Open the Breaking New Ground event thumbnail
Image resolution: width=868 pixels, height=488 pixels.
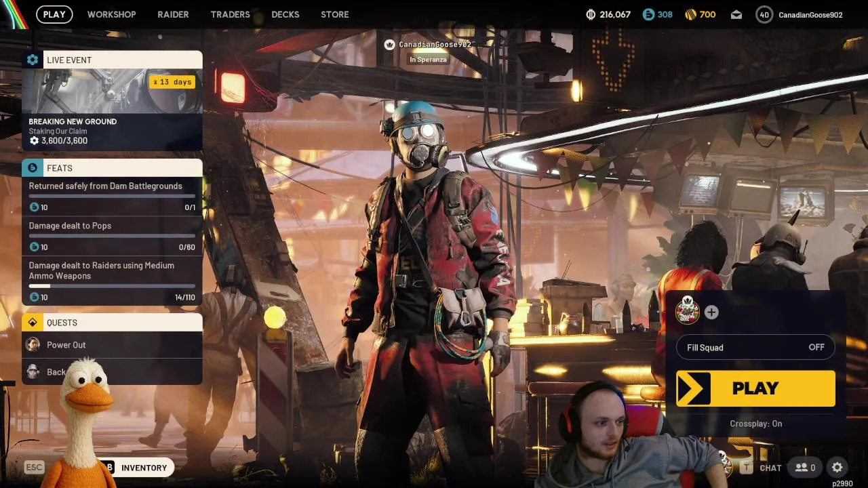click(112, 91)
